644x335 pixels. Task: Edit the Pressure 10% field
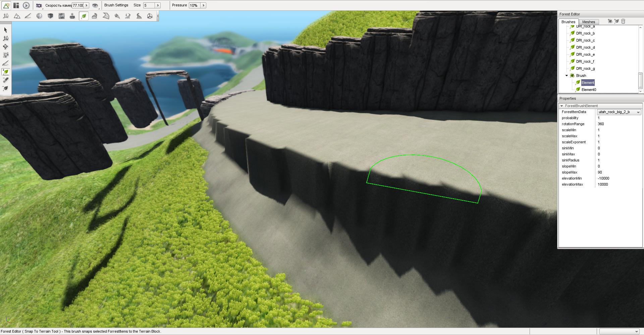pyautogui.click(x=195, y=5)
